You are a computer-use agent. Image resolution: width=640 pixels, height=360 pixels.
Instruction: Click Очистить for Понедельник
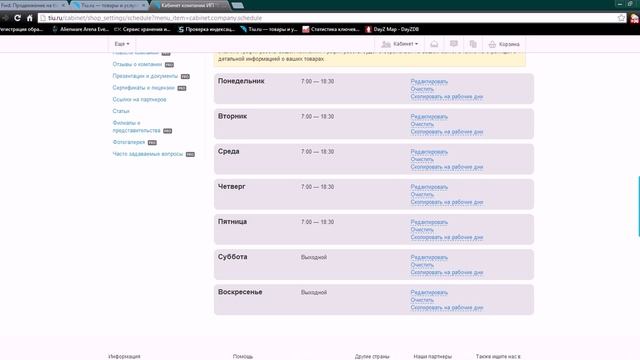(422, 89)
